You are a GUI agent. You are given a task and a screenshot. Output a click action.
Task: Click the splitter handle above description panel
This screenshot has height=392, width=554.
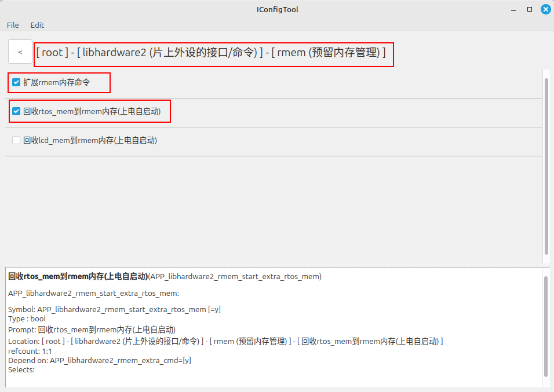click(x=278, y=265)
